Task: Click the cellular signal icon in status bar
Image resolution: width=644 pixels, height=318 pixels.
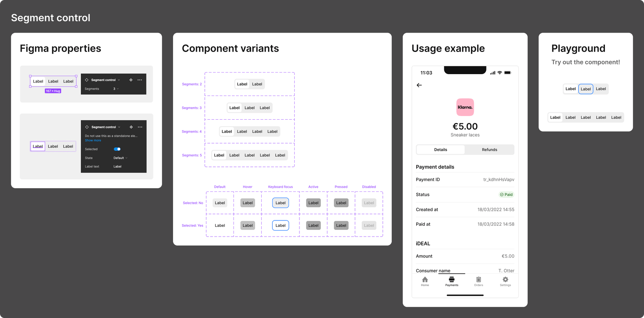Action: point(493,73)
